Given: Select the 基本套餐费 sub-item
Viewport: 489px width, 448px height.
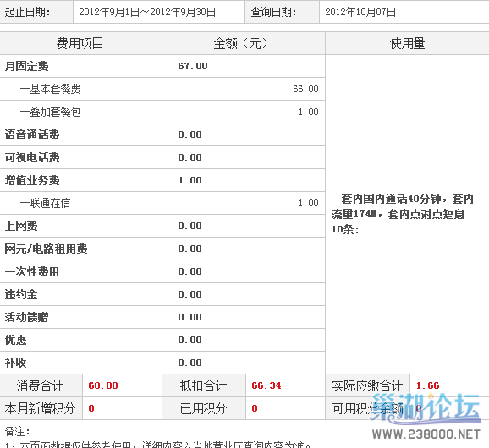Looking at the screenshot, I should click(x=51, y=89).
